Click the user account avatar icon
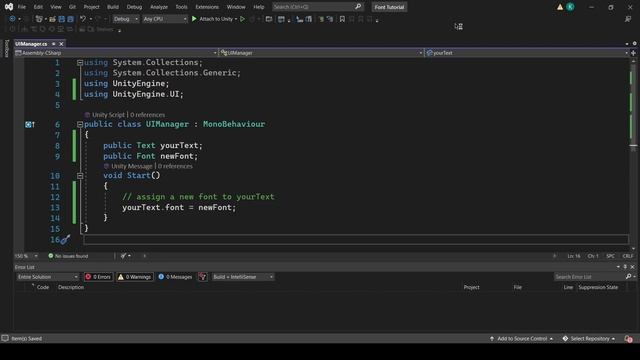The width and height of the screenshot is (640, 360). coord(570,7)
